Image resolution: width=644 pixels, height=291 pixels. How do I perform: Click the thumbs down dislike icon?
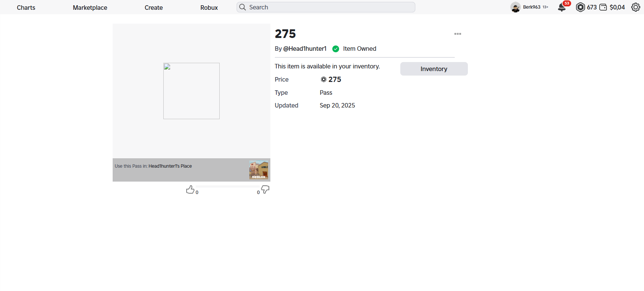(x=265, y=189)
